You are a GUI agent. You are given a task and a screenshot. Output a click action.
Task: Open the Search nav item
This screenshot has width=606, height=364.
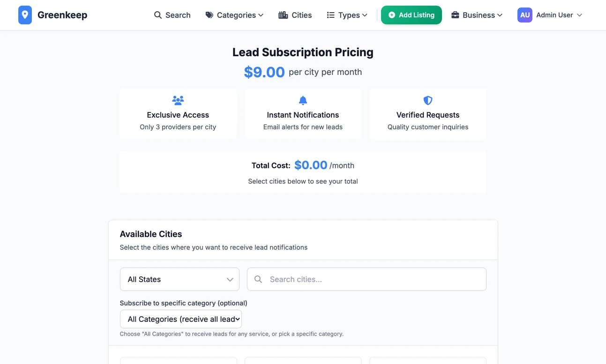(172, 15)
